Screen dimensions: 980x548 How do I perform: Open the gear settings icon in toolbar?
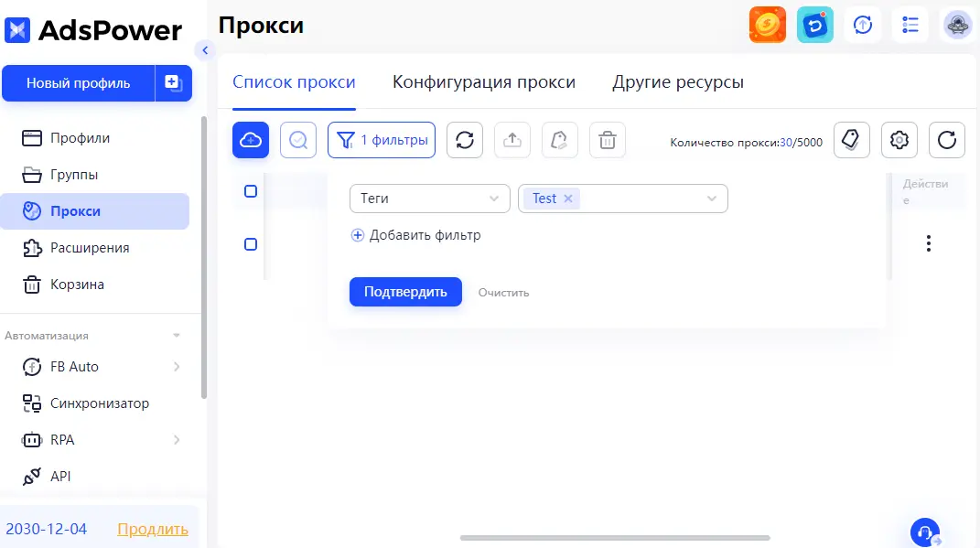[x=899, y=140]
